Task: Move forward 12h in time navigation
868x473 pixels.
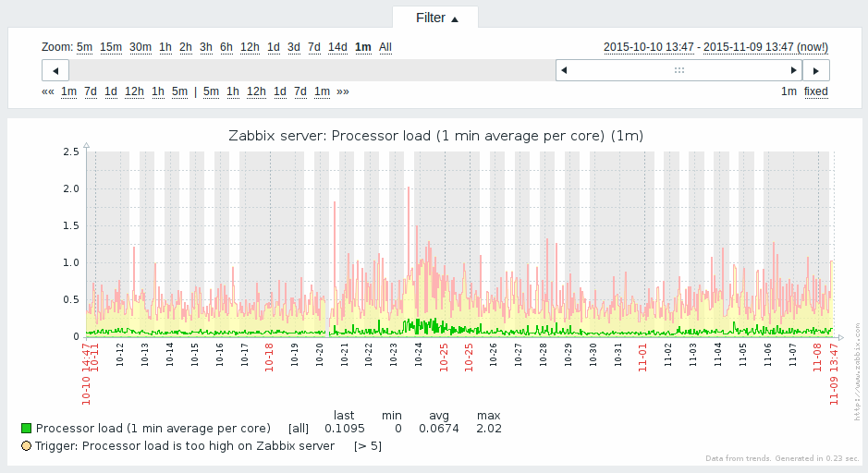Action: (x=256, y=91)
